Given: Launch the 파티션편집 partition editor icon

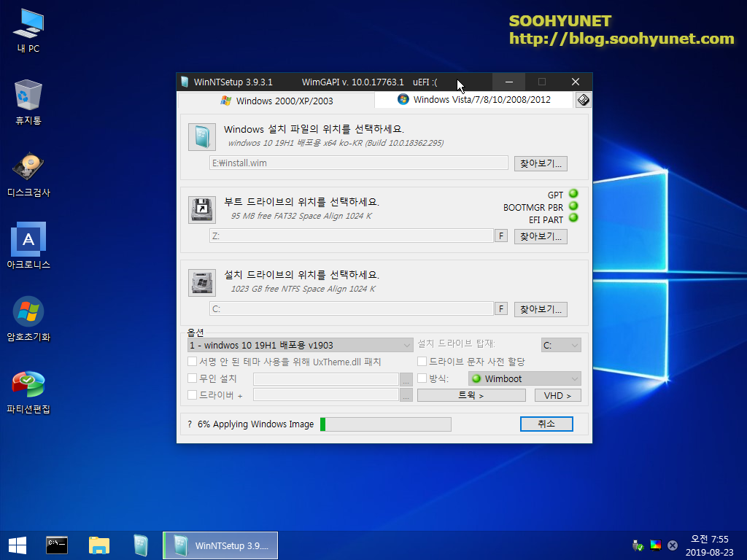Looking at the screenshot, I should click(28, 392).
